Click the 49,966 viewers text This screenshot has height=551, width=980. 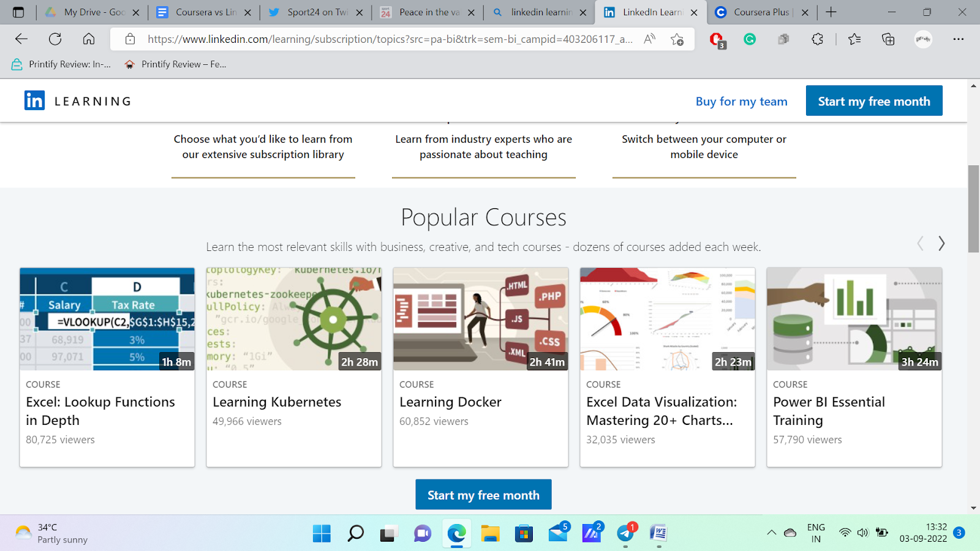click(247, 421)
